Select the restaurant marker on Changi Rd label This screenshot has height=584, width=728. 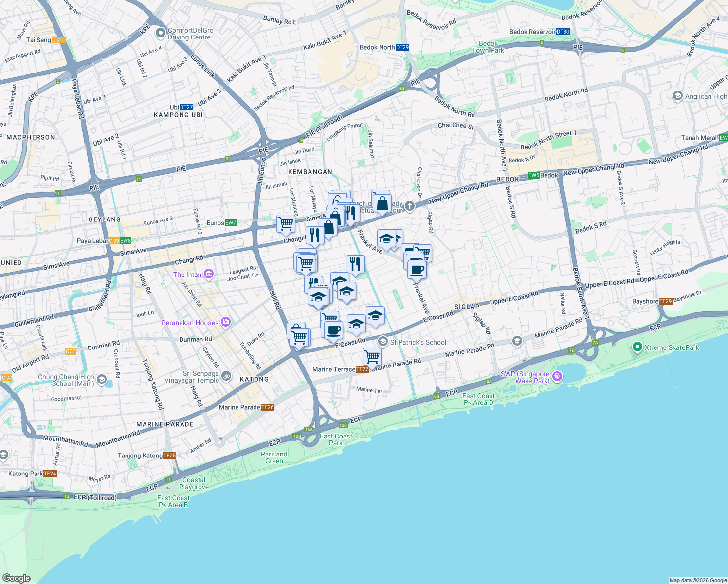[315, 236]
